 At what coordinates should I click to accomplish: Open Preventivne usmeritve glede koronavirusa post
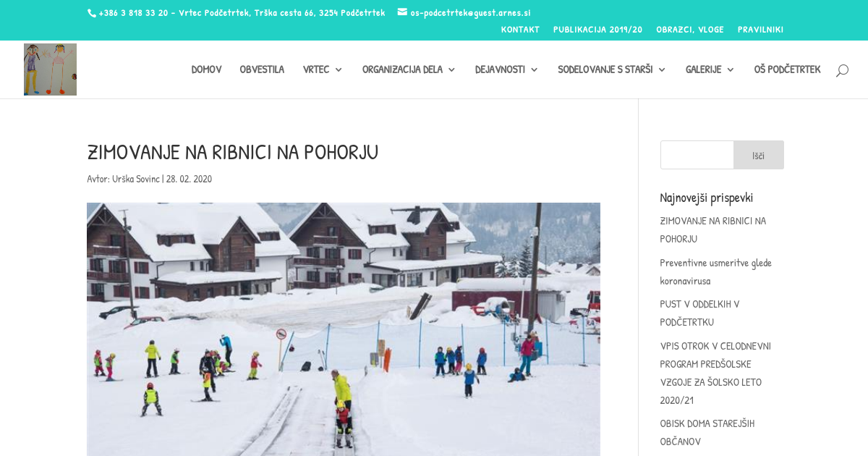716,271
